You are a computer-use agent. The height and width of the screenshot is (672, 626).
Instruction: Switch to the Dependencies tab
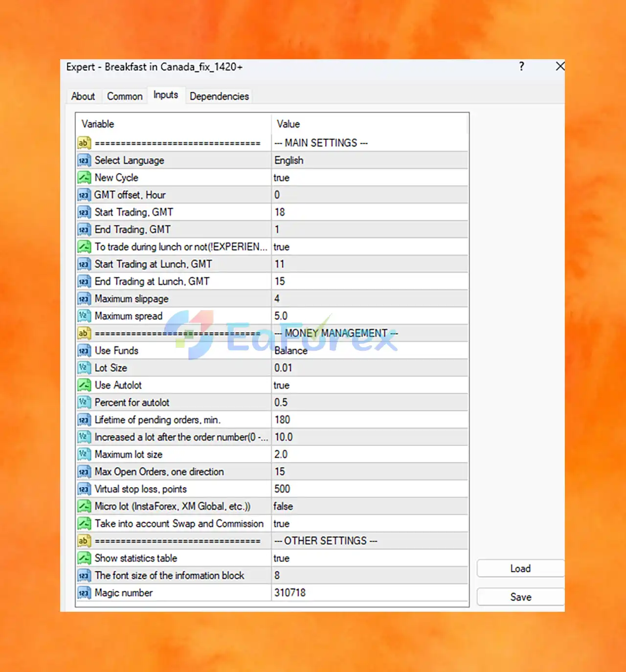219,96
